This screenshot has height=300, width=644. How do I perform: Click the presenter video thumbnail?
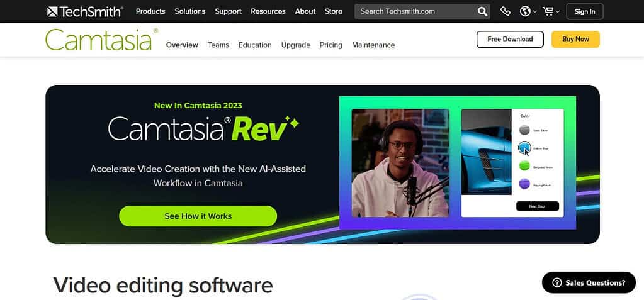[x=400, y=163]
